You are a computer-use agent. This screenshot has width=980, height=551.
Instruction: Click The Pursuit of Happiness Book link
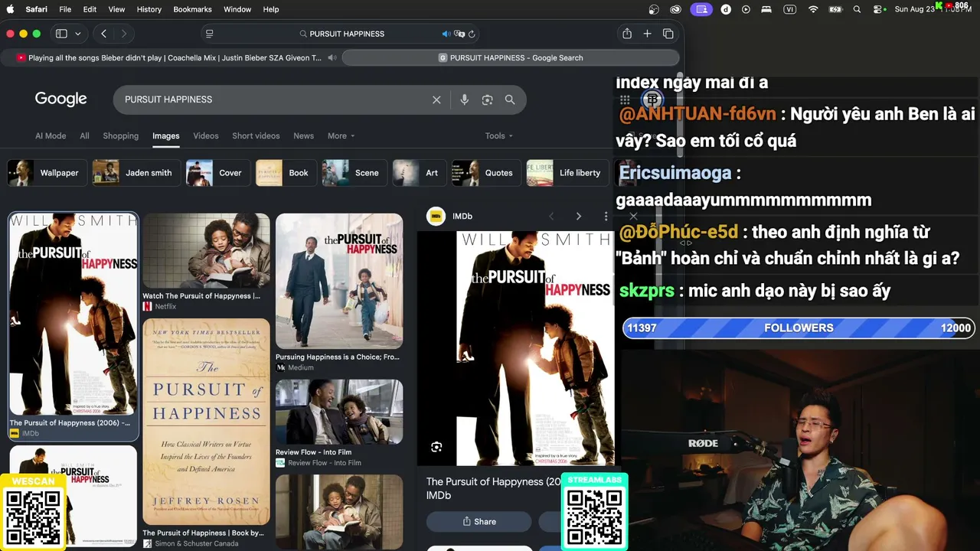point(203,533)
